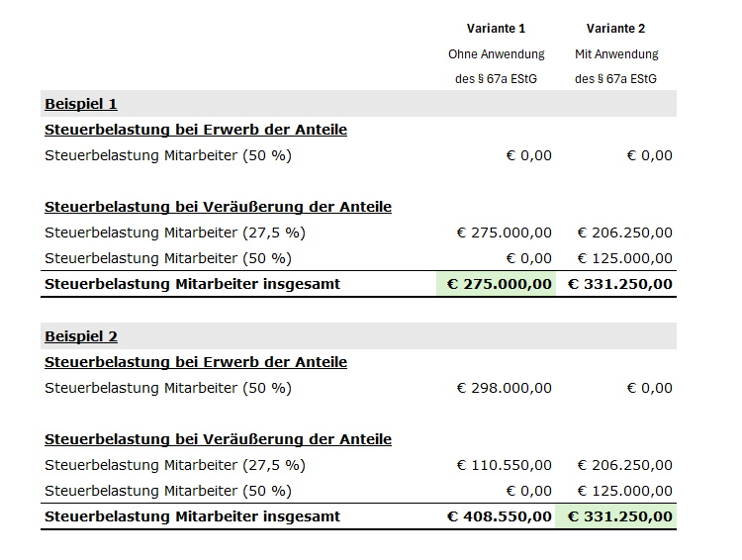This screenshot has height=560, width=742.
Task: Click first 'Steuerbelastung bei Erwerb der Anteile' heading
Action: click(196, 130)
